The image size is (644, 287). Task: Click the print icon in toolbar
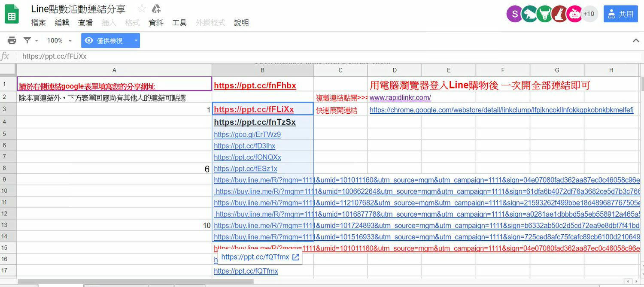[12, 40]
